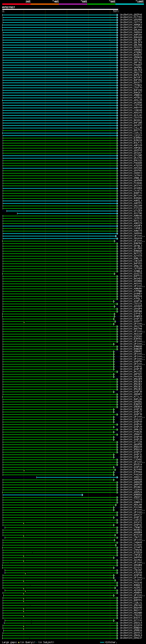Select the UniRef100_P00346 label
This screenshot has width=146, height=644.
point(131,507)
